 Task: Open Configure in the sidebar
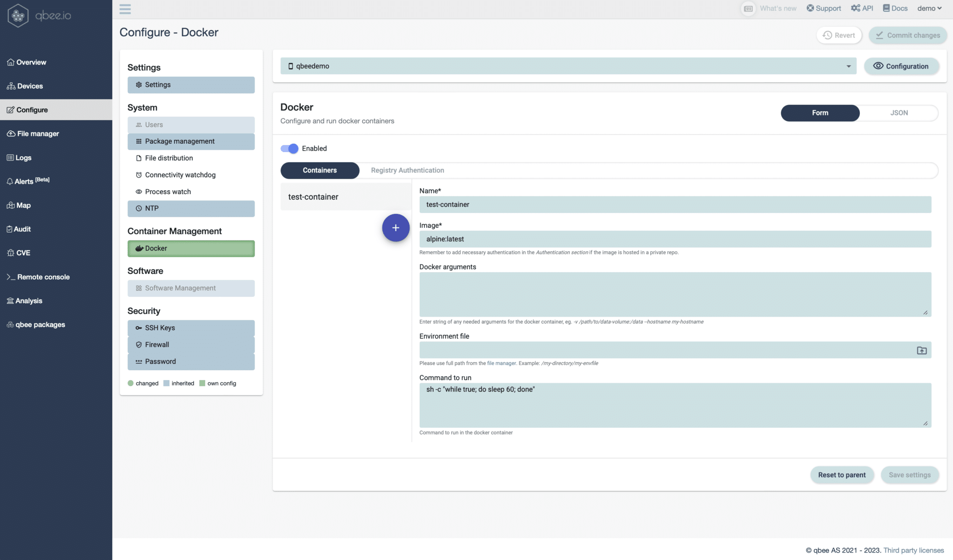(x=56, y=110)
